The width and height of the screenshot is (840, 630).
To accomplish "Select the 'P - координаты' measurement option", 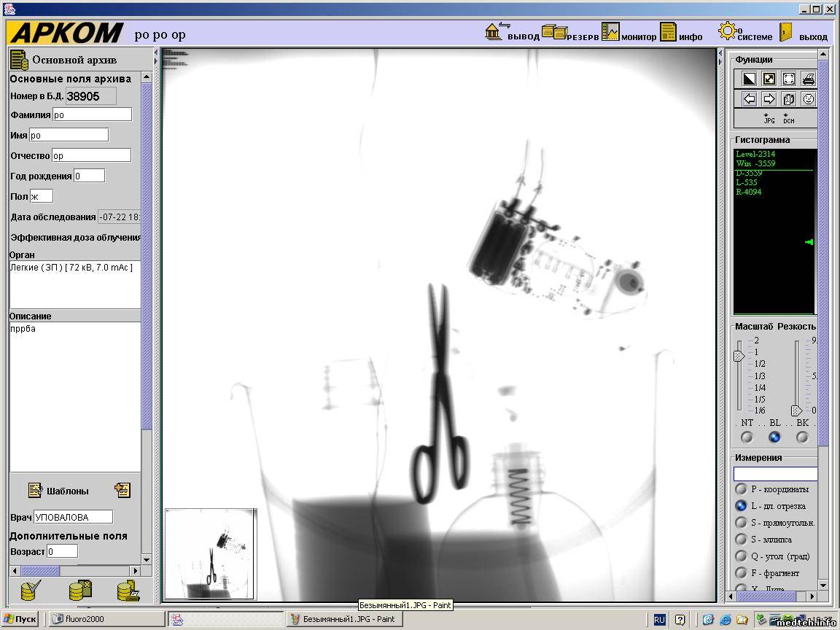I will pos(741,489).
